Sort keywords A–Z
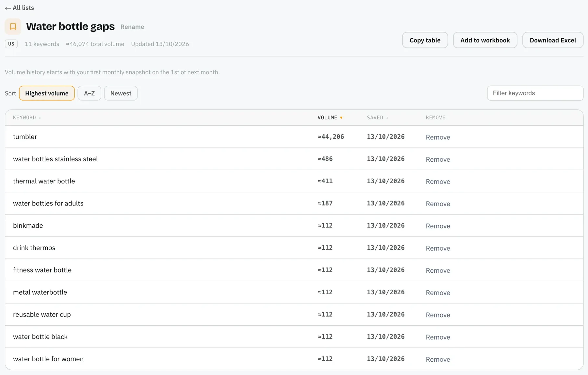This screenshot has height=375, width=588. pos(90,93)
